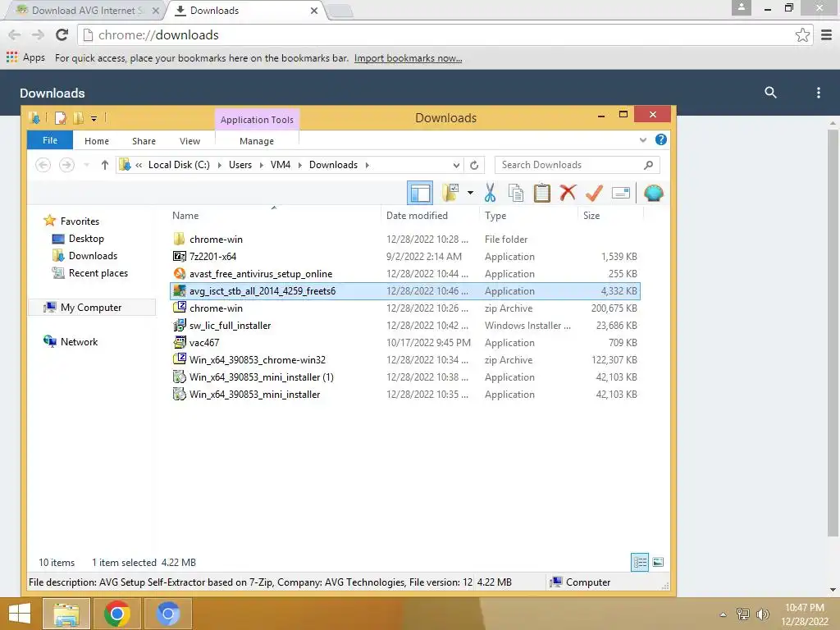Bookmark page with the star icon

[x=802, y=34]
